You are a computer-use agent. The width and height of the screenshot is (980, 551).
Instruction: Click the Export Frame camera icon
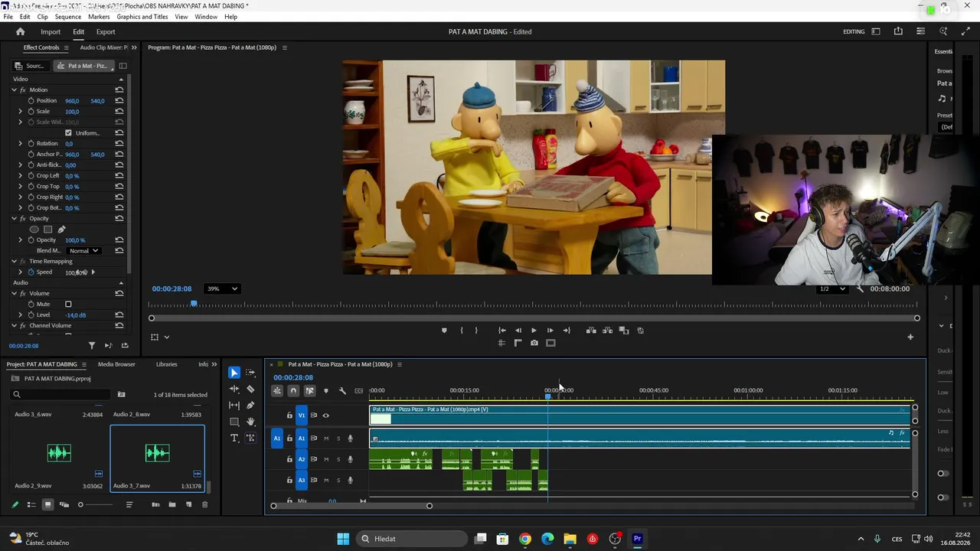click(x=534, y=343)
